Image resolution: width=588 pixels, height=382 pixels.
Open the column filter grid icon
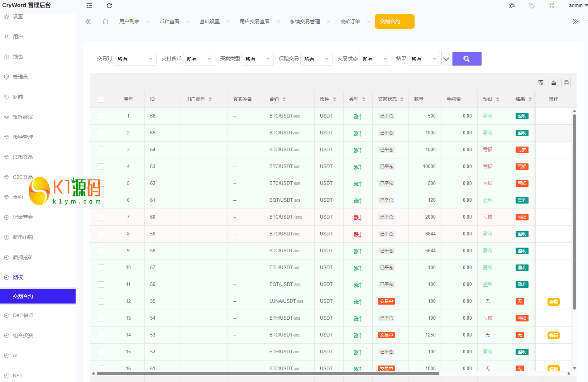541,83
